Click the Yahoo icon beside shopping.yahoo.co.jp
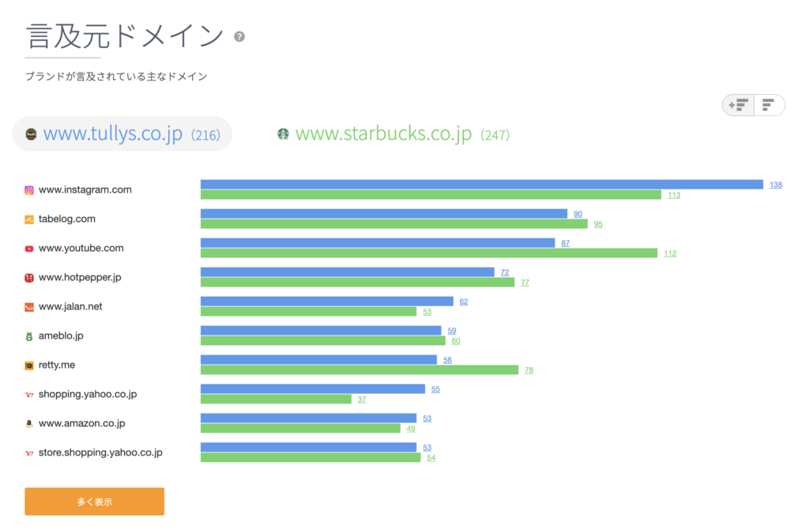 (31, 394)
